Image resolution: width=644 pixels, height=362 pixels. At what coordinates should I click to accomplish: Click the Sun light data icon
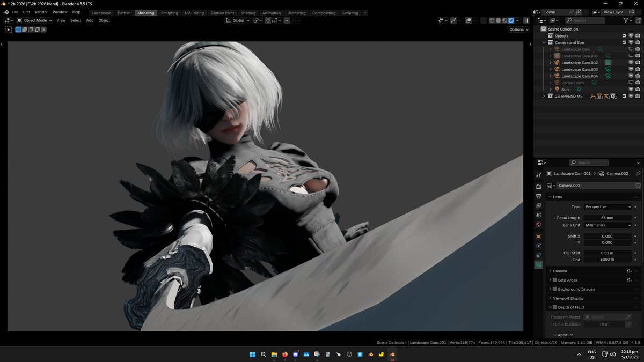tap(579, 90)
